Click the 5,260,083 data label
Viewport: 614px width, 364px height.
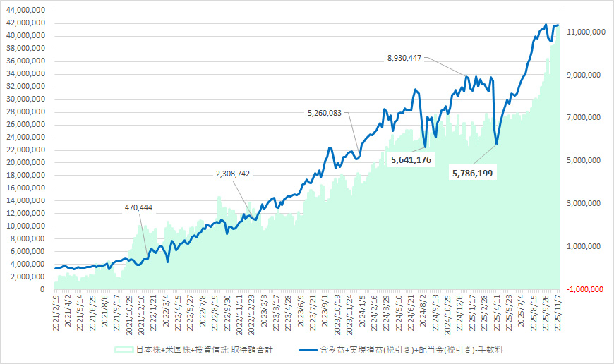325,112
